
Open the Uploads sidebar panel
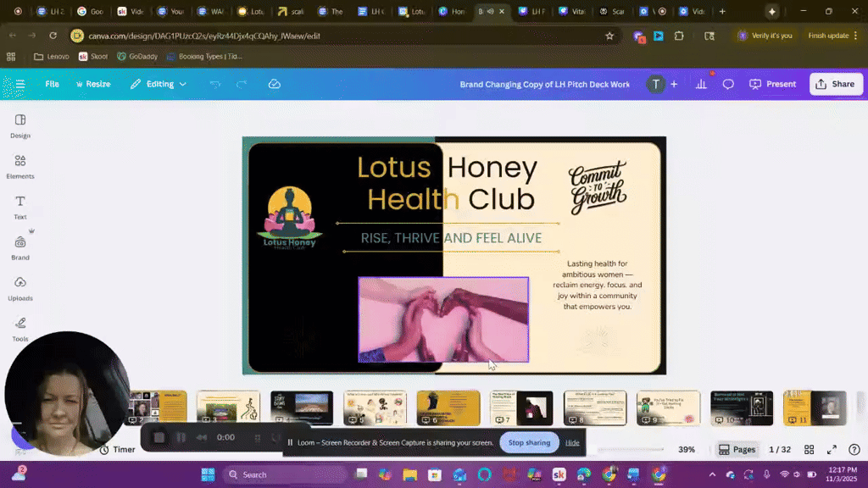point(20,289)
